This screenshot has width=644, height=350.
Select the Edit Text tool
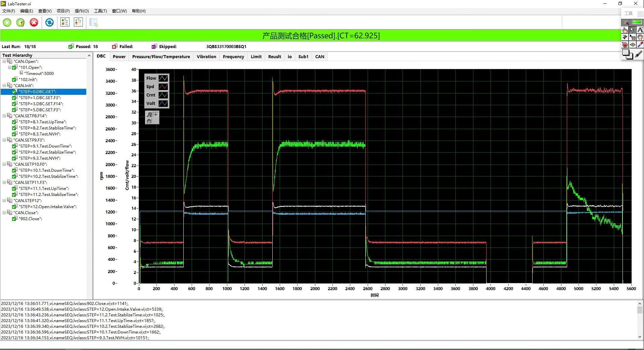click(640, 30)
